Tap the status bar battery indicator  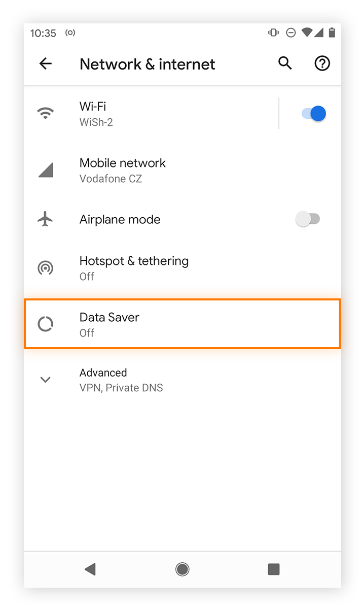click(x=332, y=32)
